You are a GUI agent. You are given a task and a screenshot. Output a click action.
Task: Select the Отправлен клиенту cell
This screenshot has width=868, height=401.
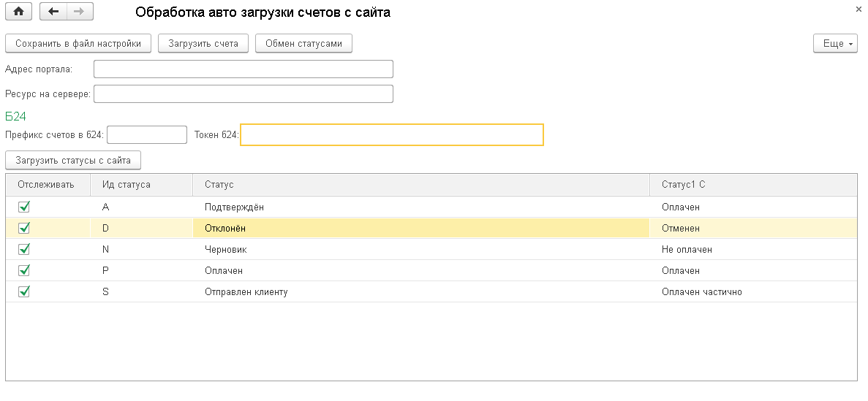(421, 291)
